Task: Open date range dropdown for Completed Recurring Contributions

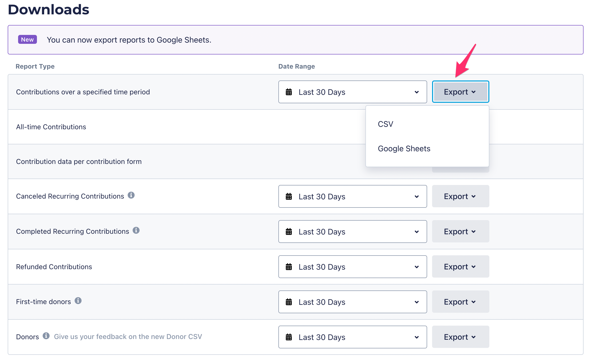Action: click(353, 232)
